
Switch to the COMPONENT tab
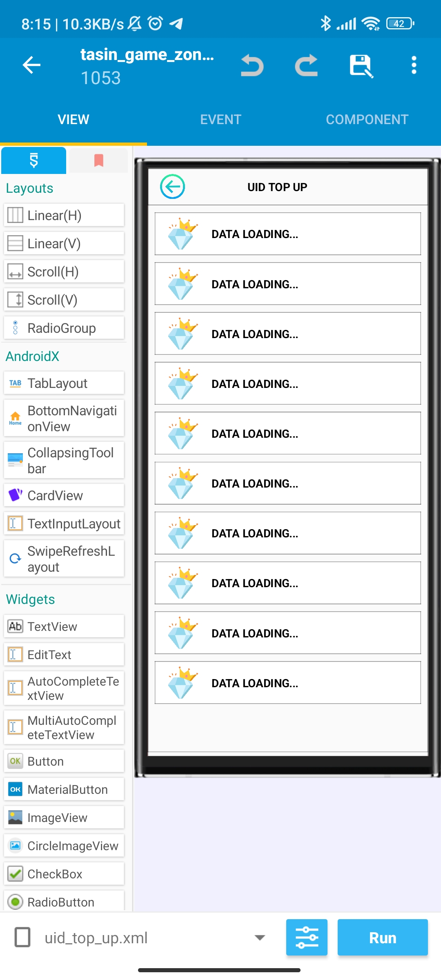point(367,119)
